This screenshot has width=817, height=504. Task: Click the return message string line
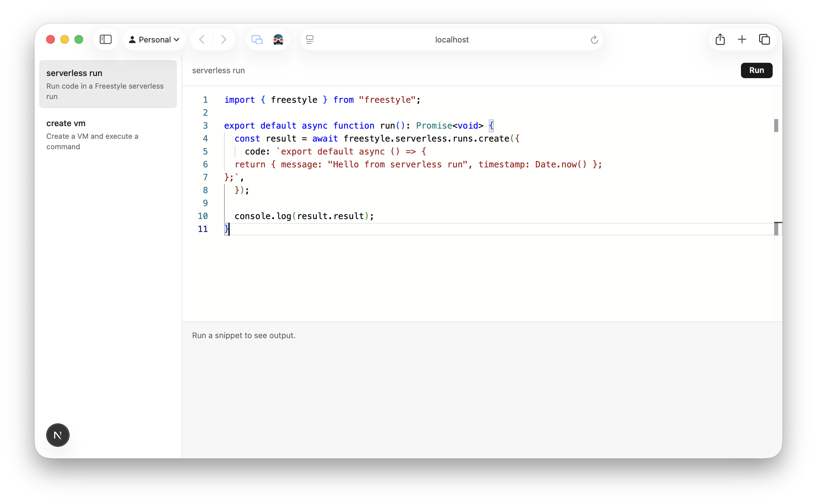[418, 164]
